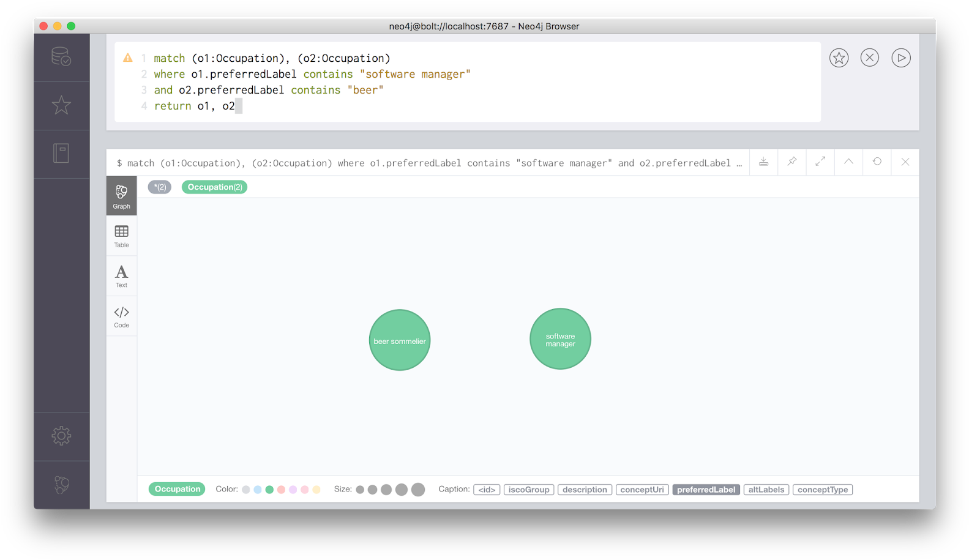Select the *(2) all-nodes label pill

[160, 187]
